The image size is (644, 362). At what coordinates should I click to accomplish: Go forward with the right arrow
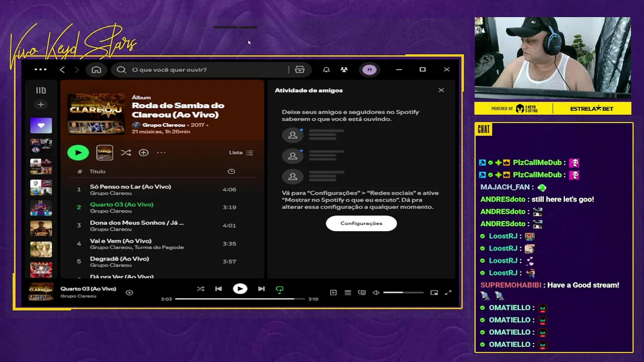click(x=76, y=69)
